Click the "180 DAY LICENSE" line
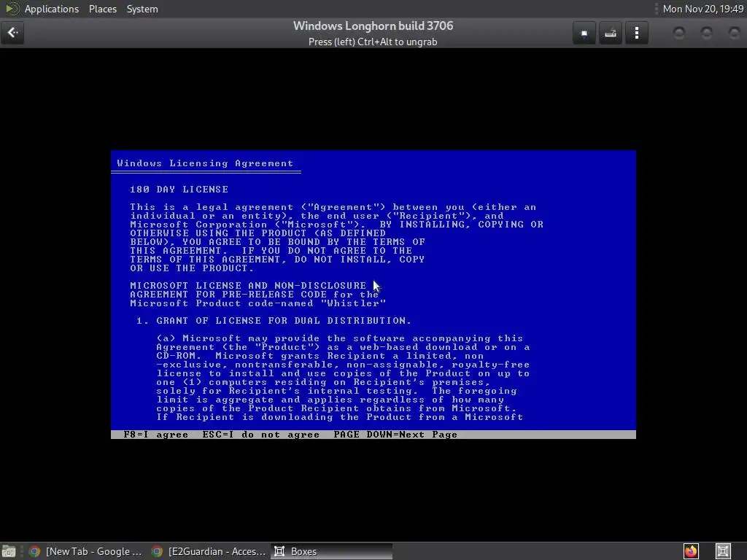 pyautogui.click(x=179, y=190)
